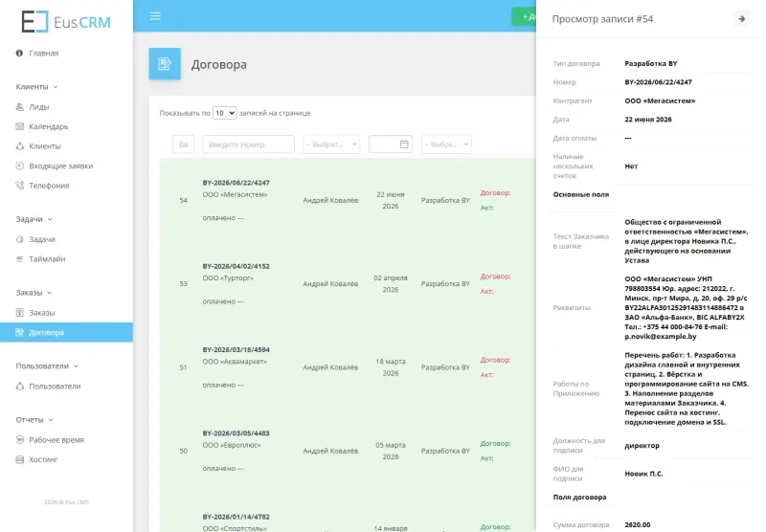Toggle the hamburger menu icon
Screen dimensions: 766x532
point(155,16)
